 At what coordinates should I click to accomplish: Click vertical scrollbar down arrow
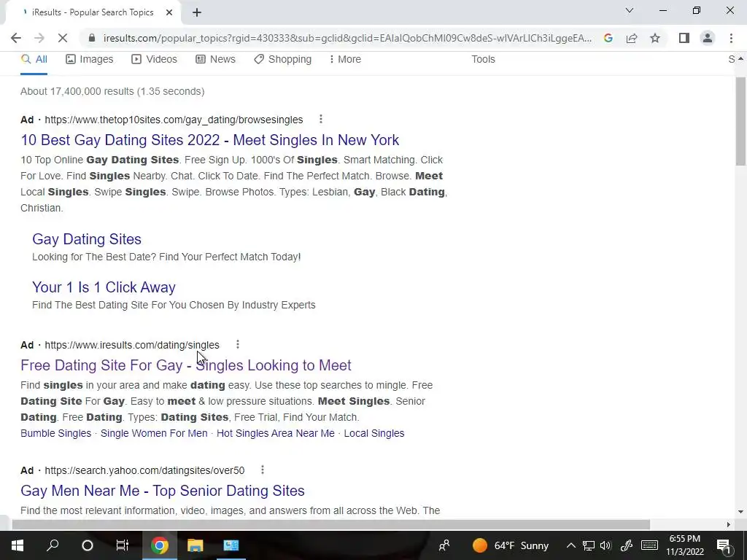(x=740, y=512)
